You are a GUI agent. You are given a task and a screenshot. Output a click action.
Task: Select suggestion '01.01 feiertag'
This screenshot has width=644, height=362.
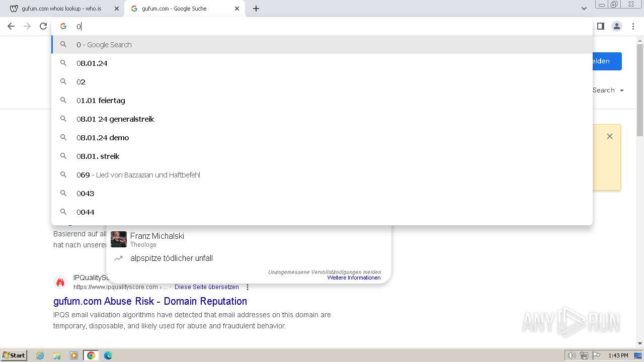pos(322,101)
